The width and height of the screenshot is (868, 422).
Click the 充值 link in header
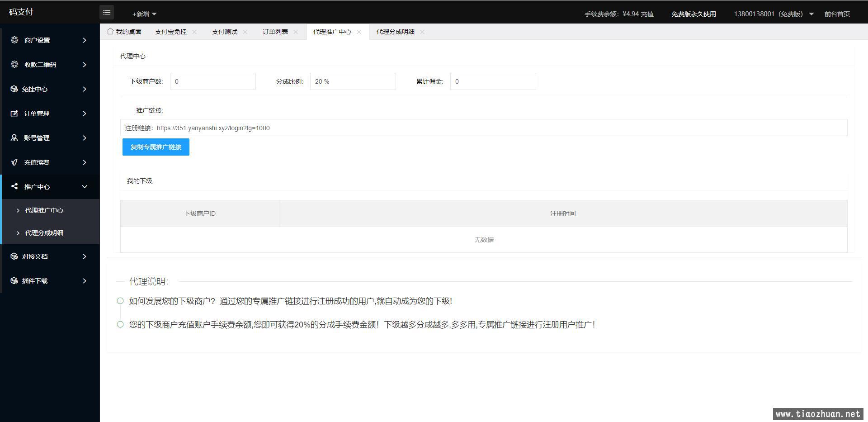[x=647, y=14]
